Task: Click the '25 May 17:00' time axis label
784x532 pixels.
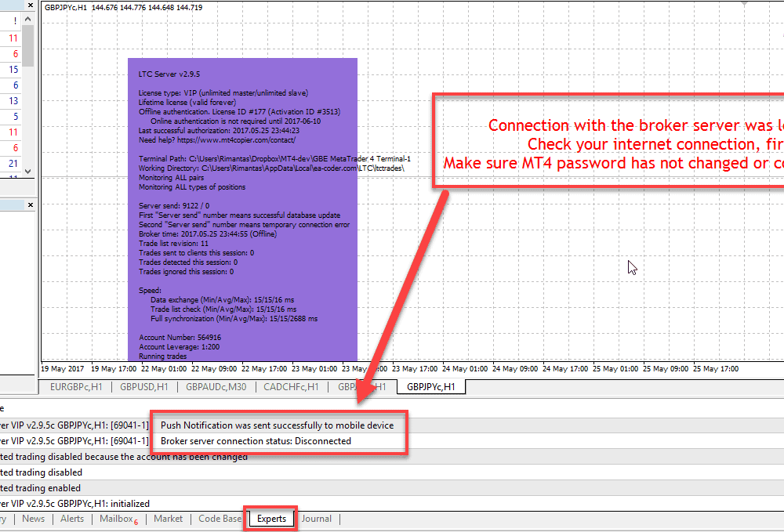Action: pos(716,369)
